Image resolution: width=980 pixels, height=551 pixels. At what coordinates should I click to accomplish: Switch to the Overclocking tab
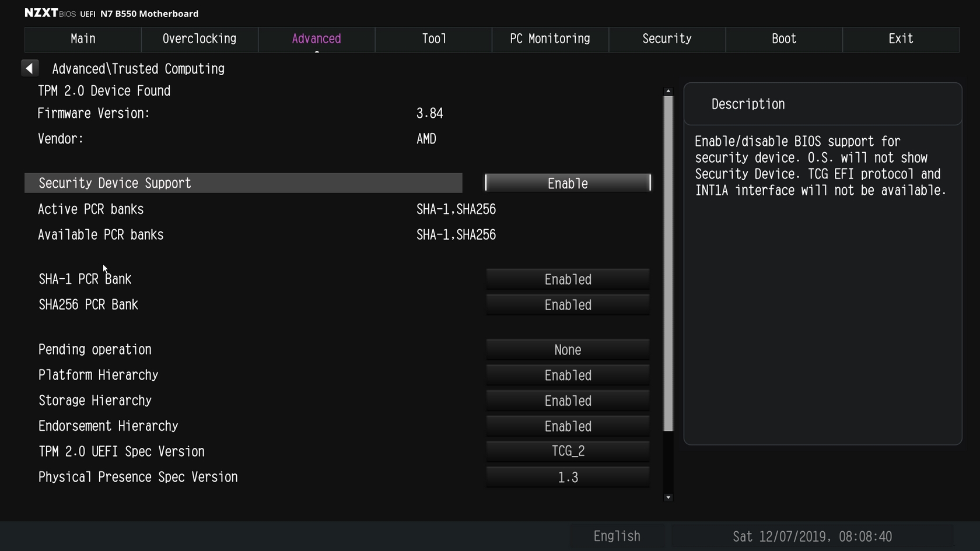click(x=199, y=39)
